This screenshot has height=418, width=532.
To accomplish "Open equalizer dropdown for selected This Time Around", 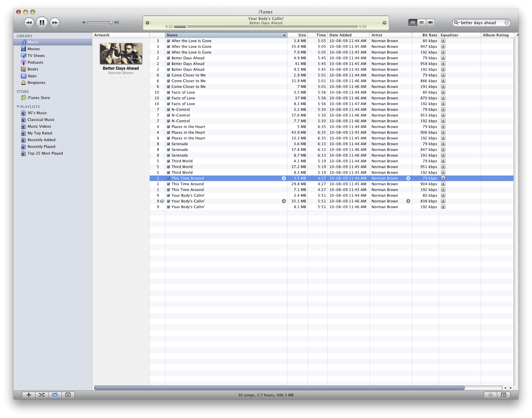I will point(443,178).
